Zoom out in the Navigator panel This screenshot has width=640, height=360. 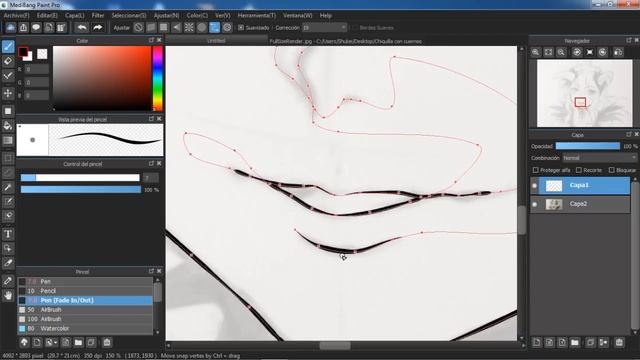click(561, 52)
